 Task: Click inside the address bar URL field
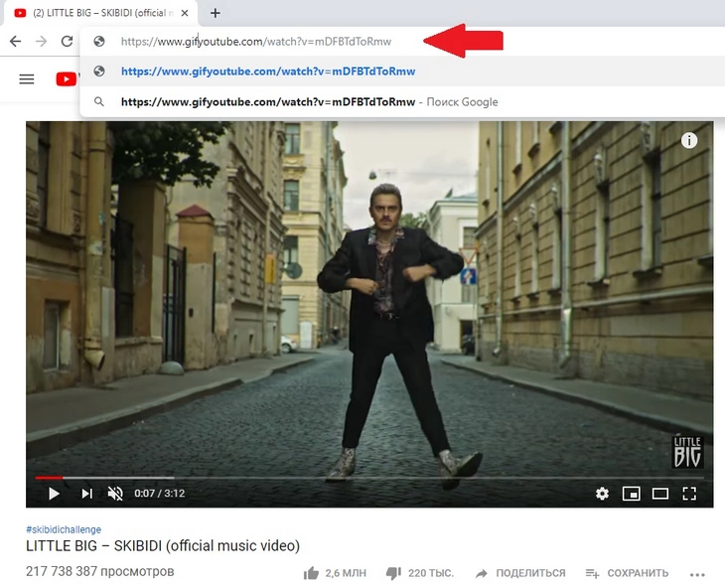255,42
